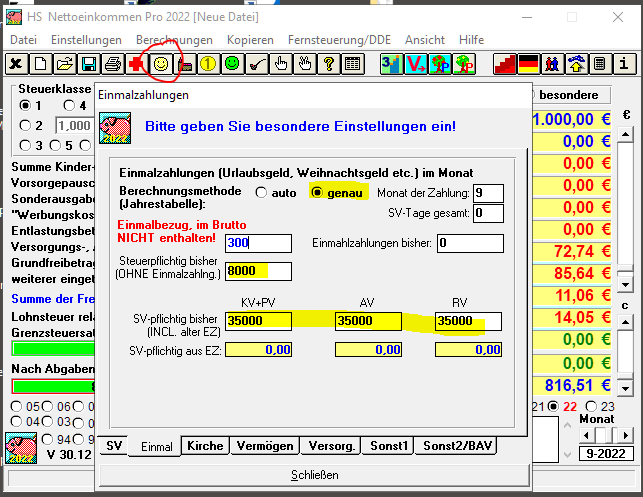Click the floppy disk save icon
The width and height of the screenshot is (643, 497).
click(x=89, y=63)
